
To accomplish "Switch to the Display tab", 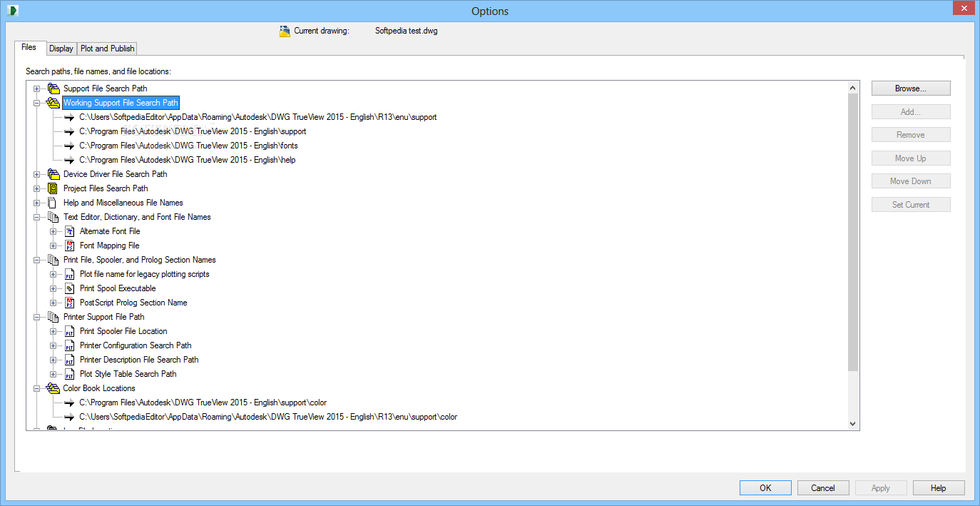I will click(61, 49).
